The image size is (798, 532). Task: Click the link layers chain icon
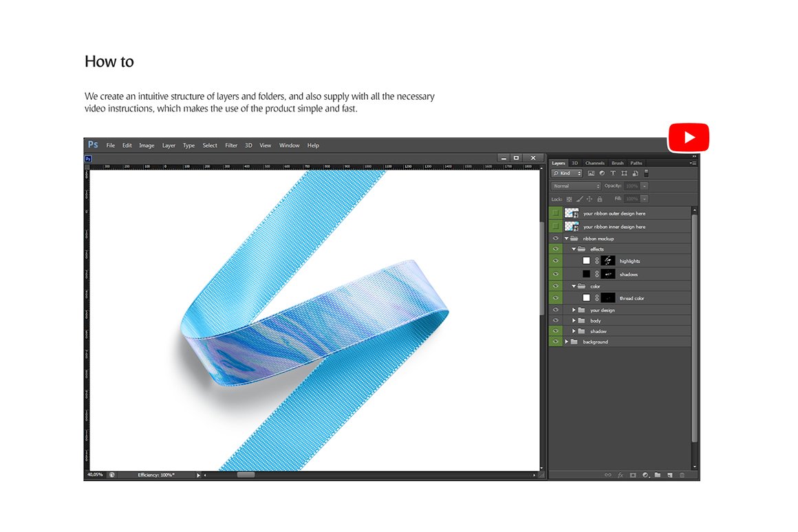click(x=607, y=475)
